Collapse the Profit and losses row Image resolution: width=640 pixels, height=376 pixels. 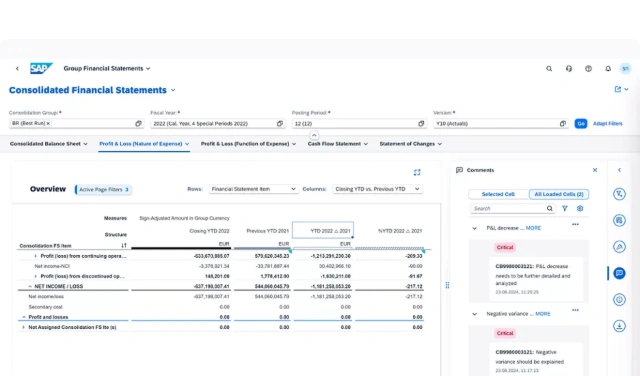[x=24, y=317]
